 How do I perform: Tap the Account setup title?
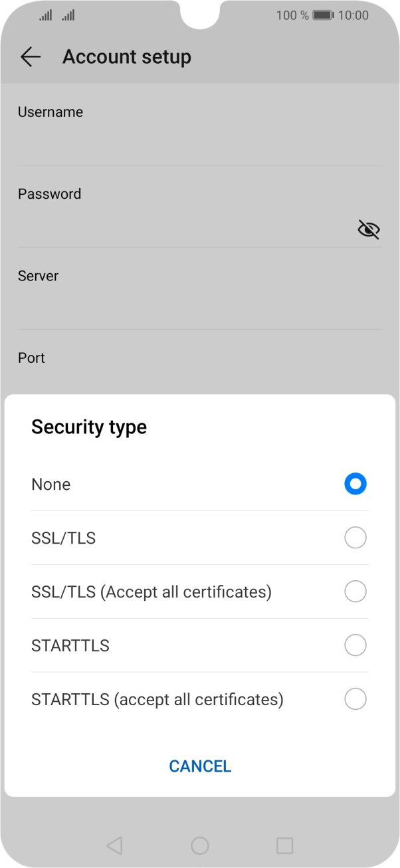(127, 57)
